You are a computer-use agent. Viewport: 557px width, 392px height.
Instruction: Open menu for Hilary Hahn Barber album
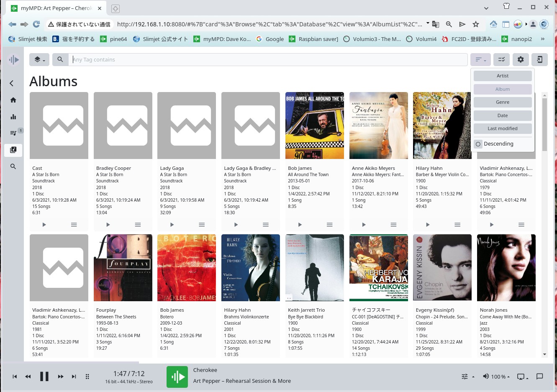(457, 225)
